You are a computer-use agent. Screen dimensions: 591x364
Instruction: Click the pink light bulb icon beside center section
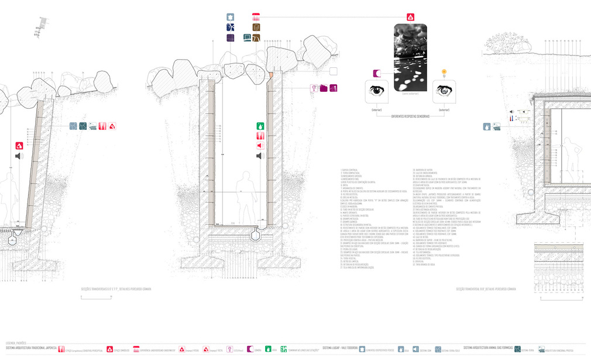314,88
